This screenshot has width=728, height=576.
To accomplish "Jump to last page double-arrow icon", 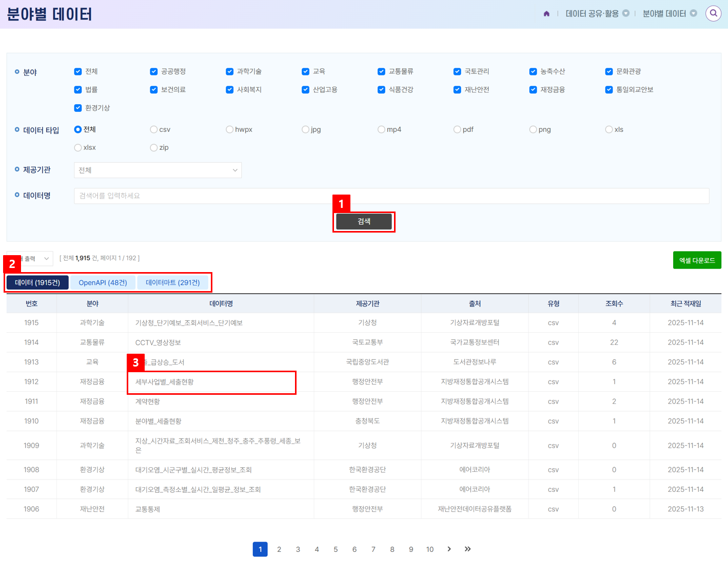I will (x=467, y=549).
